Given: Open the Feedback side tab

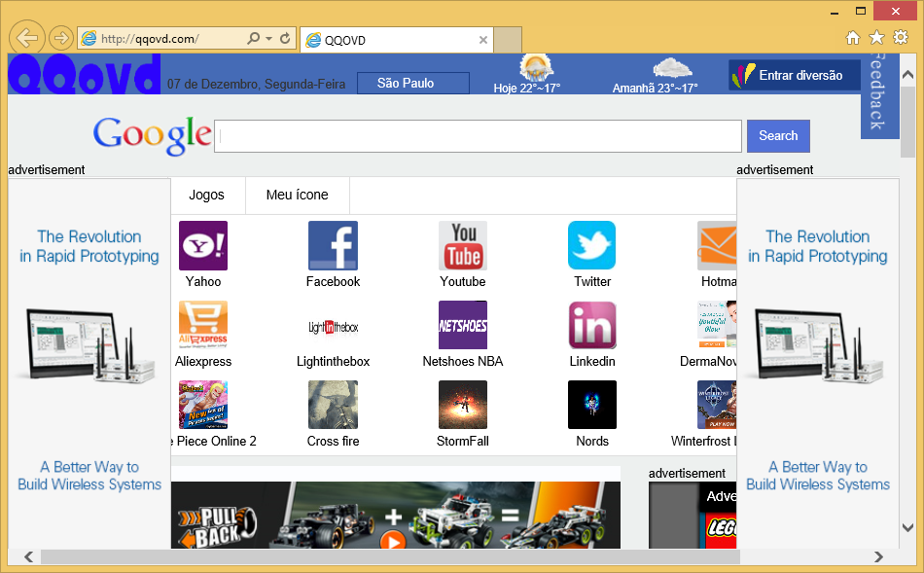Looking at the screenshot, I should [879, 95].
